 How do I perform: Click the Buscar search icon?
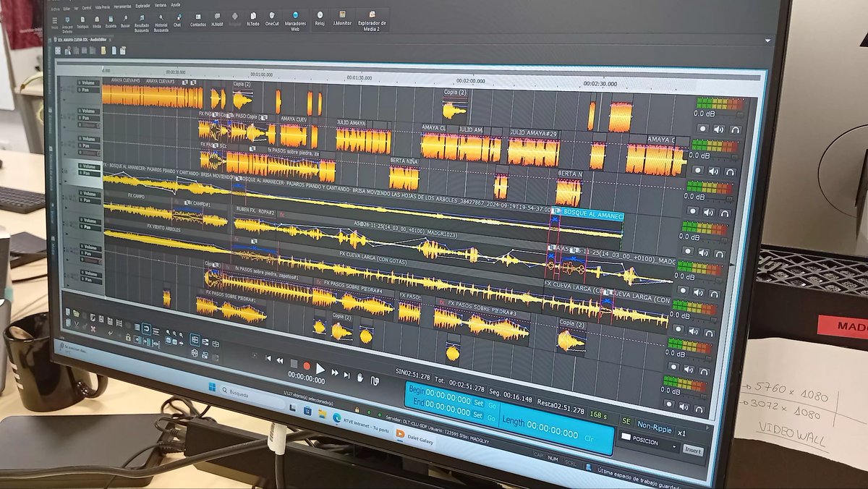125,20
